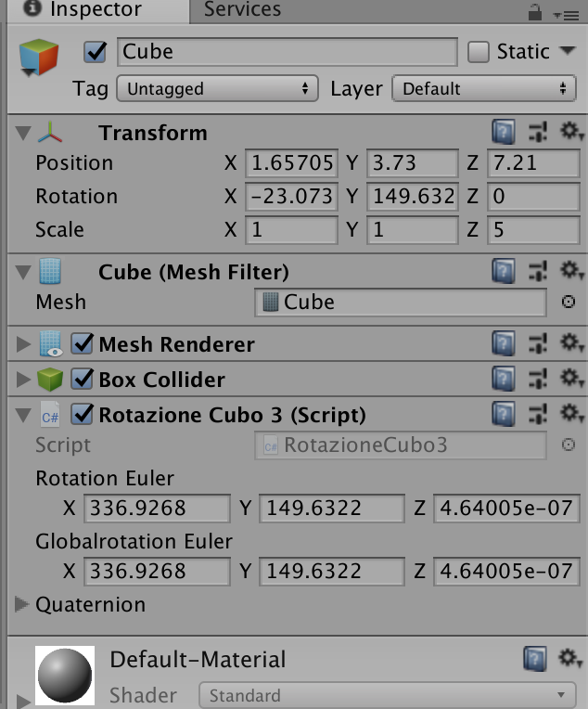
Task: Open Transform presets icon
Action: (x=538, y=132)
